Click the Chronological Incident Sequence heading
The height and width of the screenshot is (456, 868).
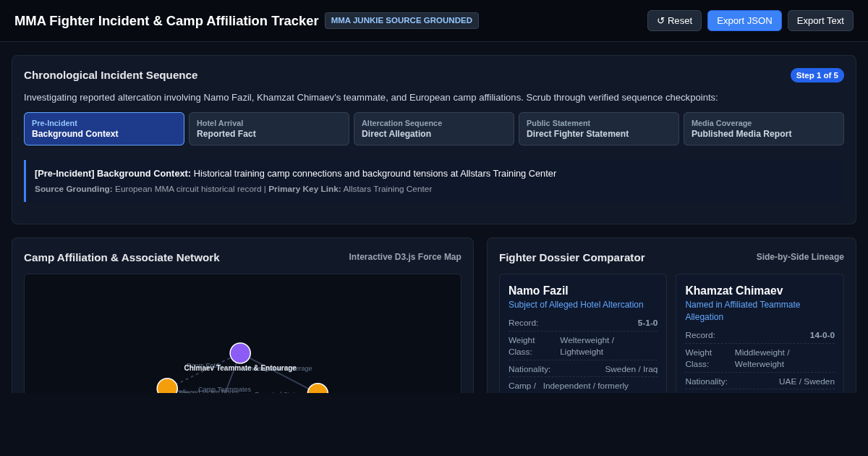coord(111,75)
